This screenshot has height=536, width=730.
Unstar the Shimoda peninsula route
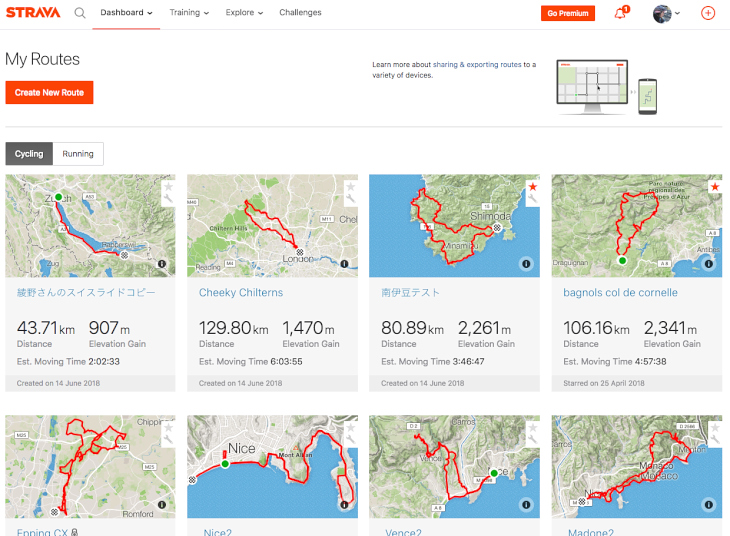pyautogui.click(x=533, y=187)
